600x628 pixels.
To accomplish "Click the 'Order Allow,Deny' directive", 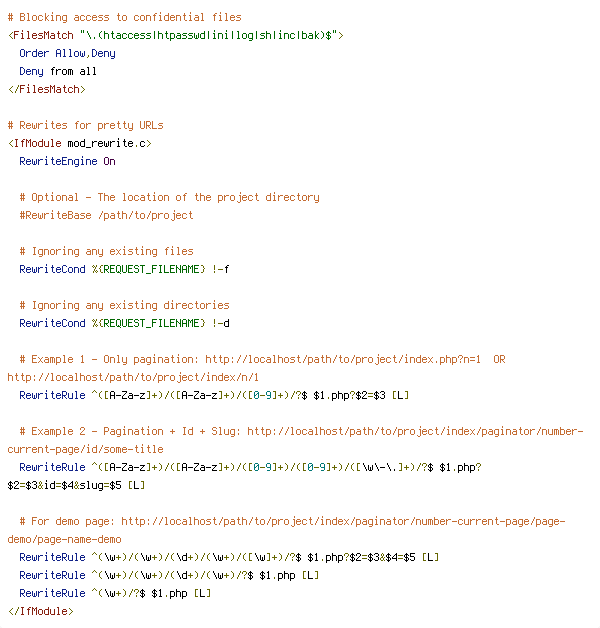I will coord(67,53).
